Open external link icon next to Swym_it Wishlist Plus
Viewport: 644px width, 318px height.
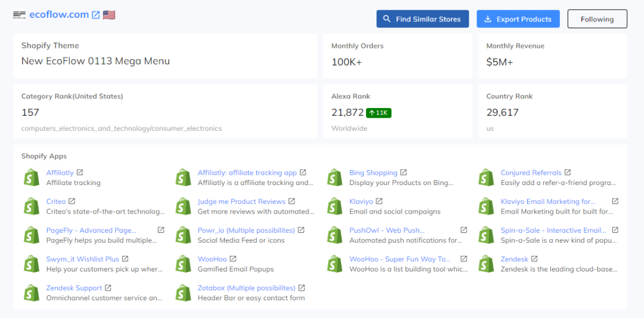(x=125, y=260)
